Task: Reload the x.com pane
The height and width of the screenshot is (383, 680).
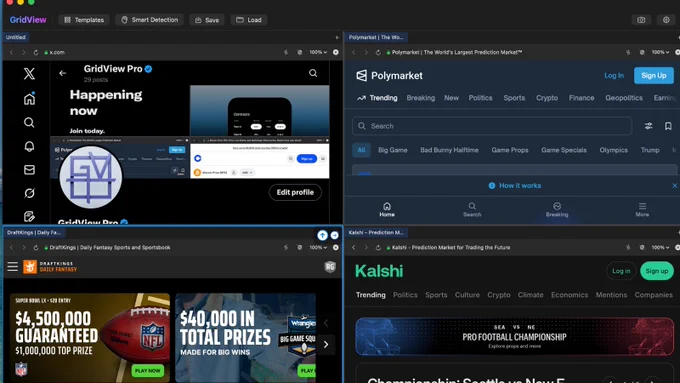Action: coord(36,52)
